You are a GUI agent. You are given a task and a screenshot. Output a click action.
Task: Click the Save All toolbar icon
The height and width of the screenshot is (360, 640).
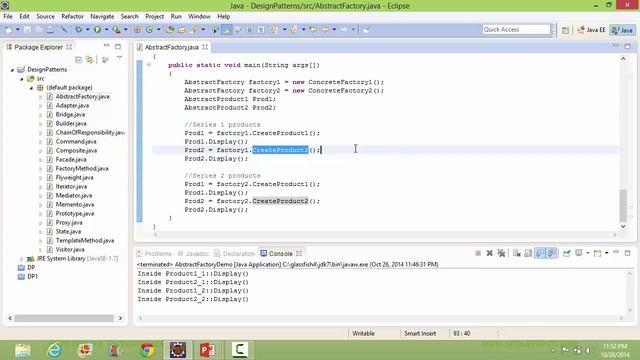[38, 30]
